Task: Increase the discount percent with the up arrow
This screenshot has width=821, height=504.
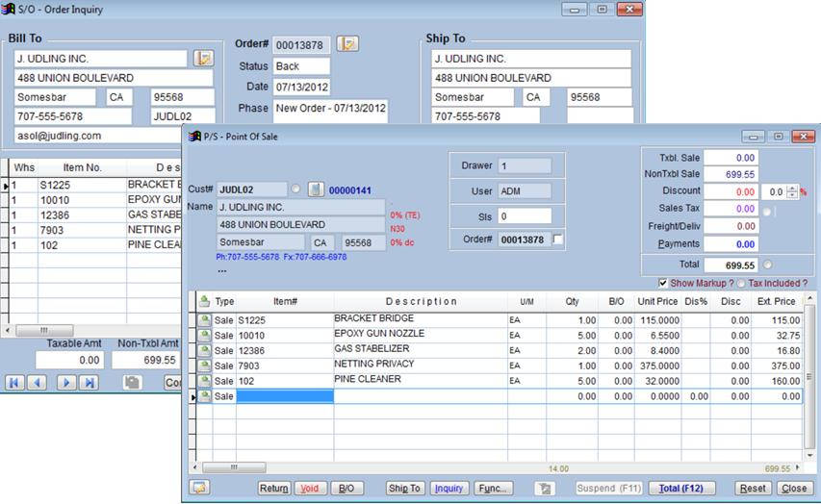Action: click(792, 189)
